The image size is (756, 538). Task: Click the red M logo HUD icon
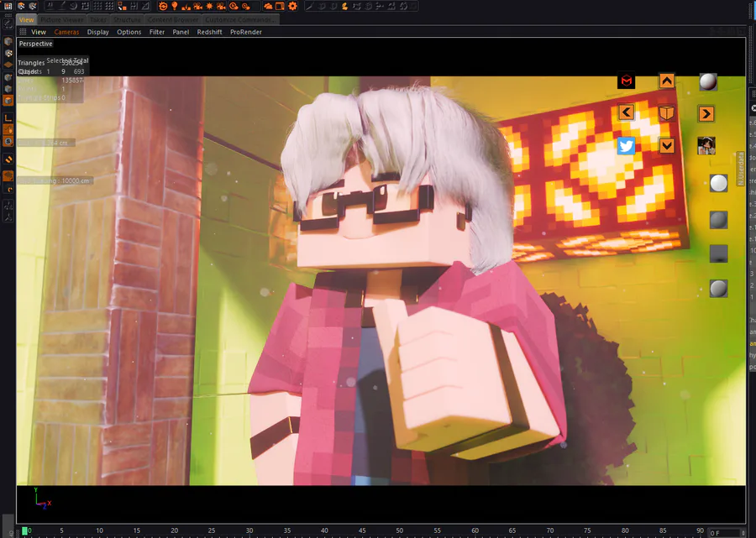tap(626, 81)
